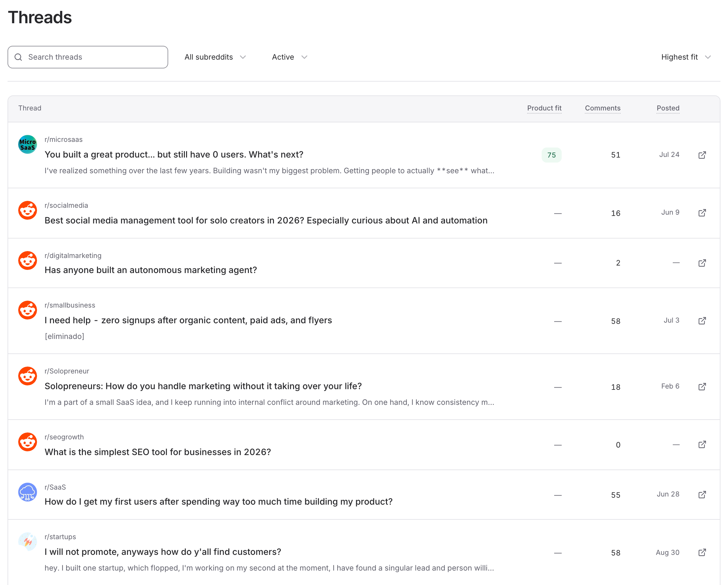The image size is (728, 585).
Task: Click the r/Solopreneur Reddit avatar
Action: click(x=27, y=376)
